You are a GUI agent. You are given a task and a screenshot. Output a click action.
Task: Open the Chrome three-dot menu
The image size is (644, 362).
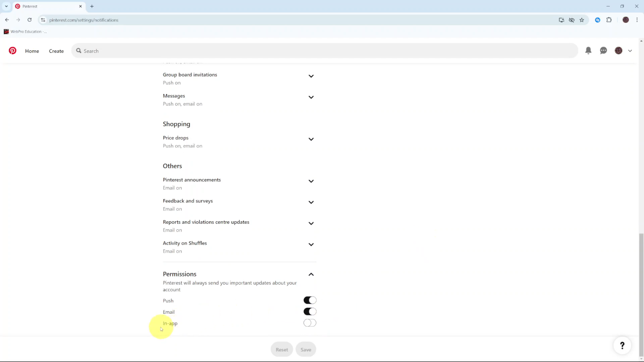637,20
